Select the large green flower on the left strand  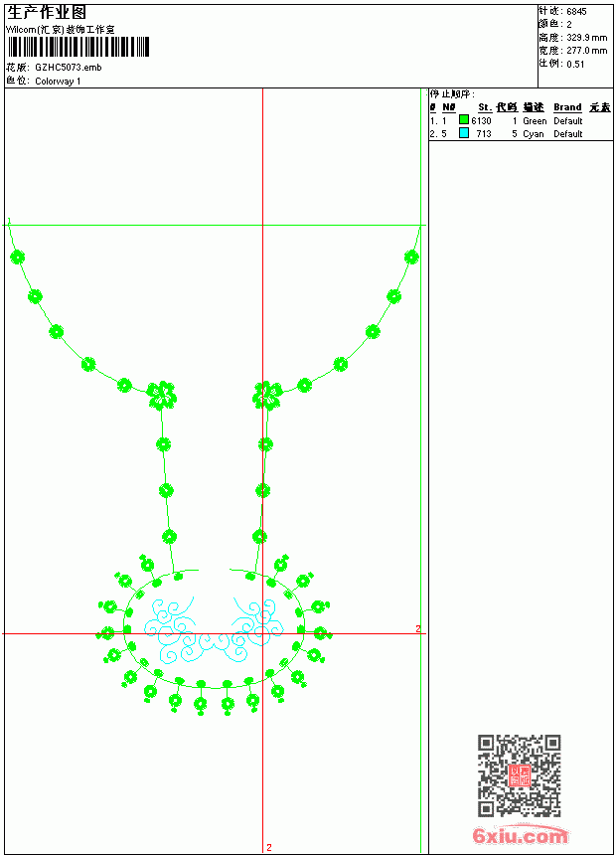(x=161, y=396)
